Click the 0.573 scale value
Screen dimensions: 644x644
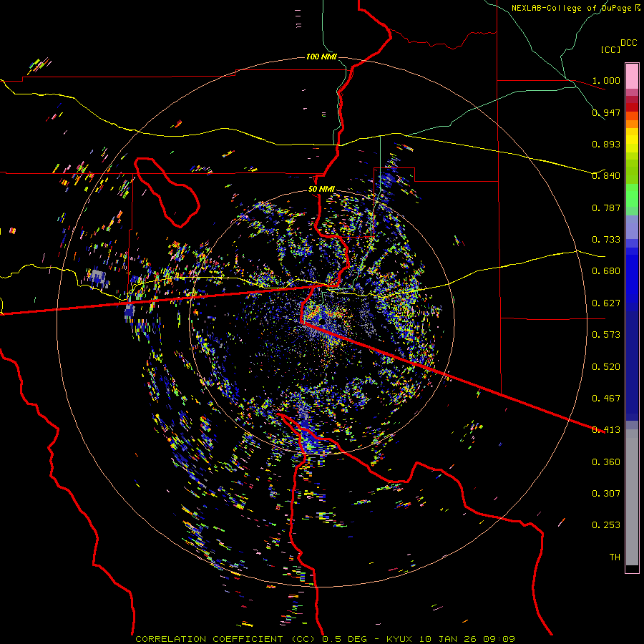coord(606,335)
